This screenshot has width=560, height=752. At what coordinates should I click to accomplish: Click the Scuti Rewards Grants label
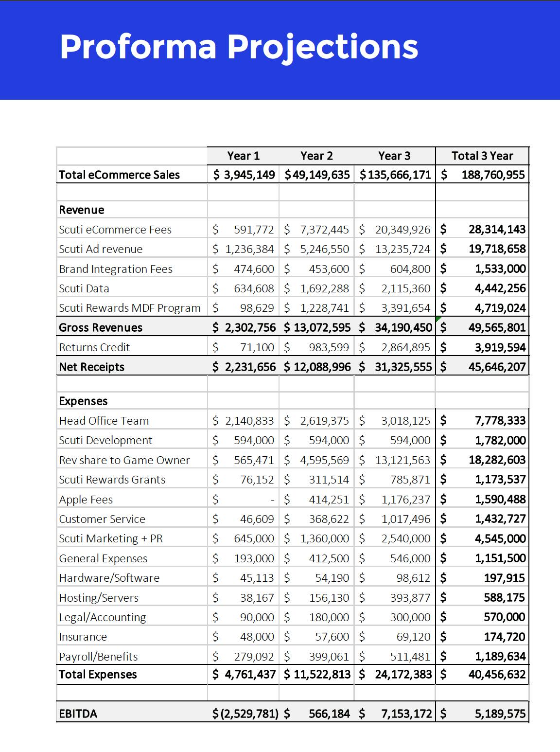[x=112, y=480]
